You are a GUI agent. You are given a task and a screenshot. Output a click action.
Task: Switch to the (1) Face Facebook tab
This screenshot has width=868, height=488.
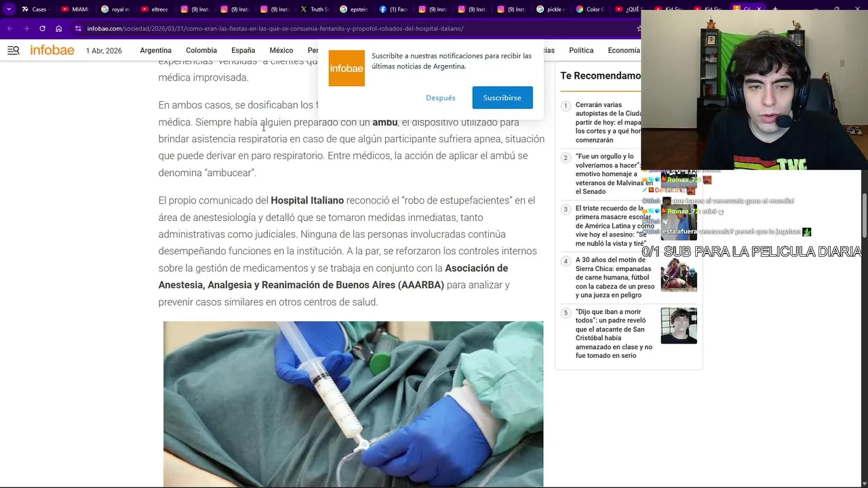coord(392,9)
